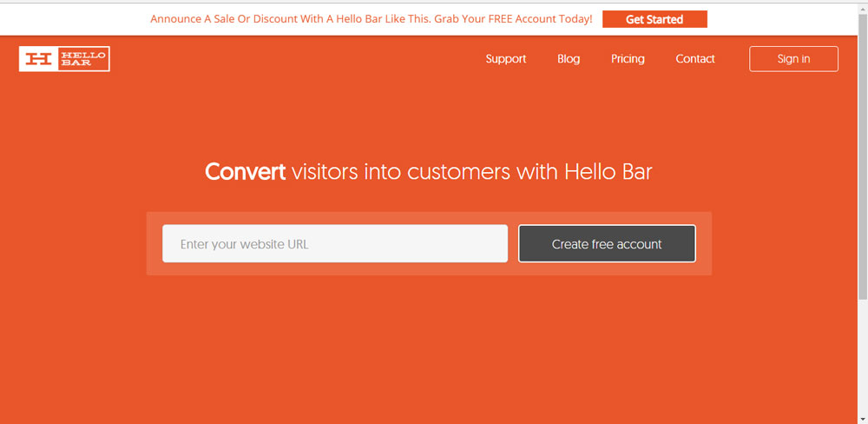Go to the Blog link
868x424 pixels.
point(569,59)
